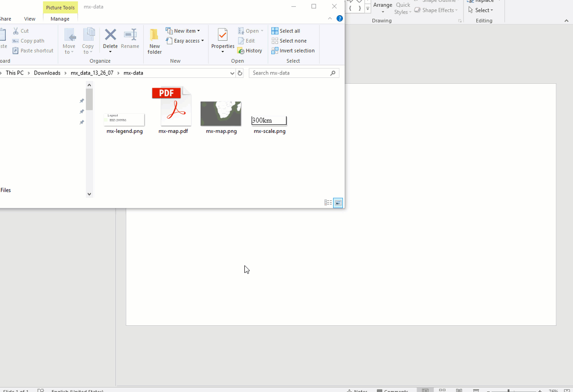Click Select none
This screenshot has height=392, width=573.
(x=289, y=41)
